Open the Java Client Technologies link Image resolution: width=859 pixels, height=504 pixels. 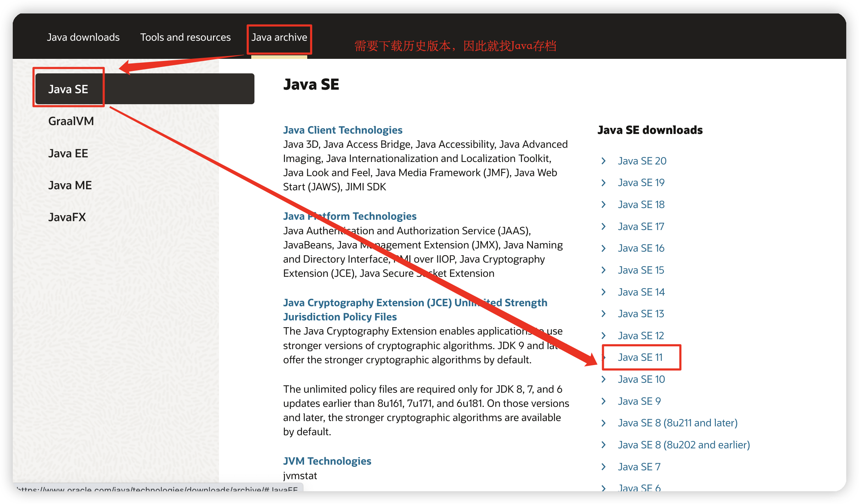343,130
